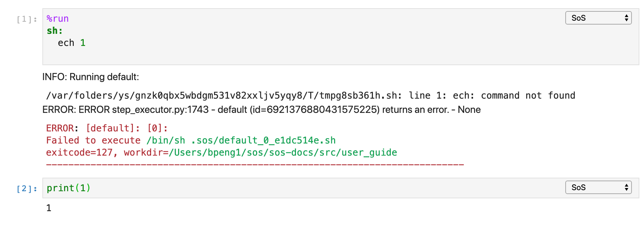Click the %run magic command text

(58, 18)
